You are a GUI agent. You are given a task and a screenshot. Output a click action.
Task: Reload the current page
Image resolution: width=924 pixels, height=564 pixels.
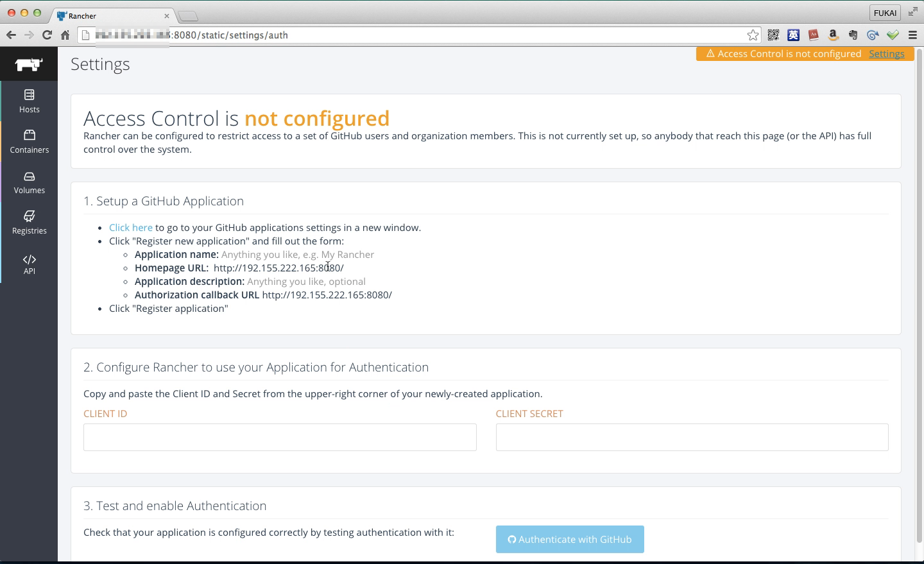pos(47,35)
